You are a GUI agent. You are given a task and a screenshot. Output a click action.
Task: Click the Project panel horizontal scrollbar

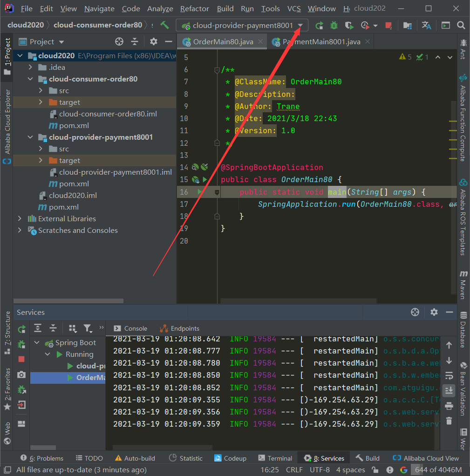coord(68,301)
